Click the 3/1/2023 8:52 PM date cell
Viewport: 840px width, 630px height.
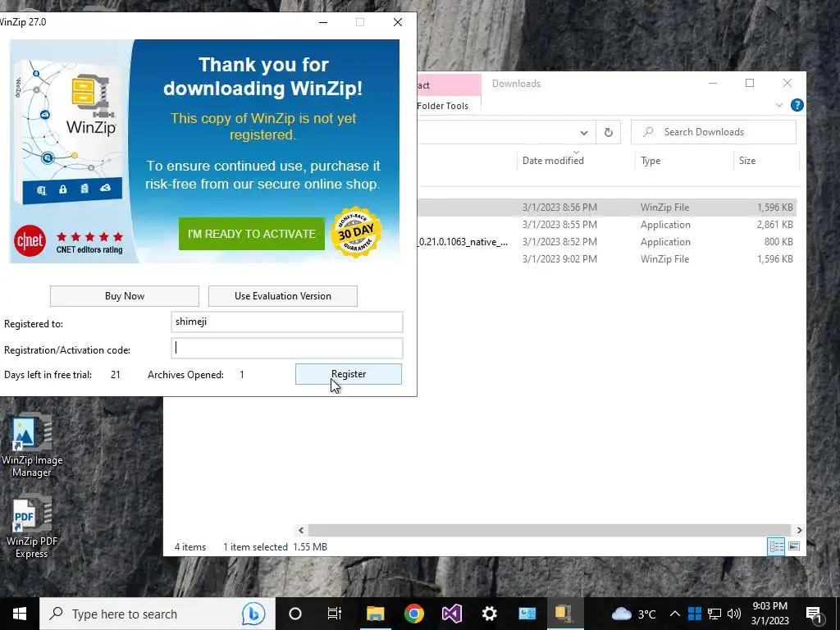[x=559, y=242]
